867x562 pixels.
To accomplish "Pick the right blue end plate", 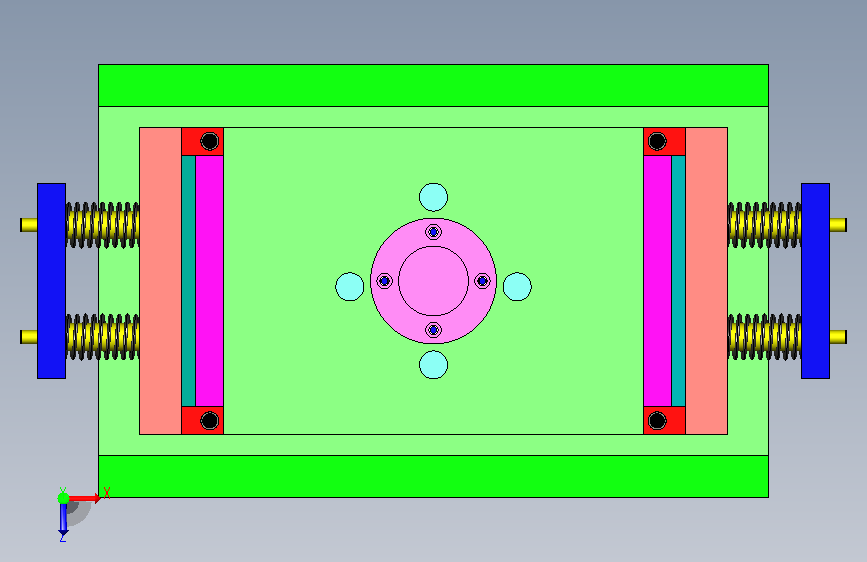I will (x=815, y=281).
